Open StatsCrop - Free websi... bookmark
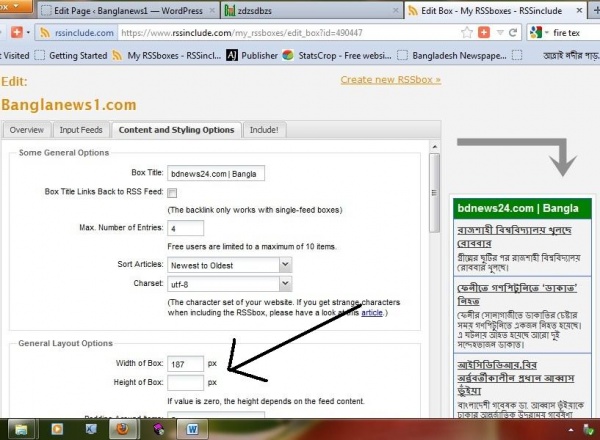The image size is (600, 440). click(337, 55)
